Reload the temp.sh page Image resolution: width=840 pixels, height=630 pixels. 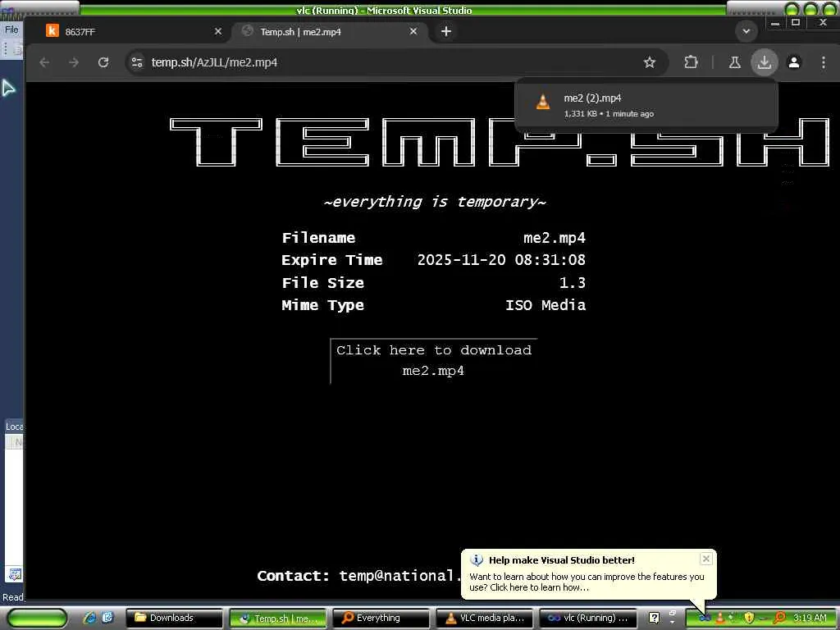103,62
